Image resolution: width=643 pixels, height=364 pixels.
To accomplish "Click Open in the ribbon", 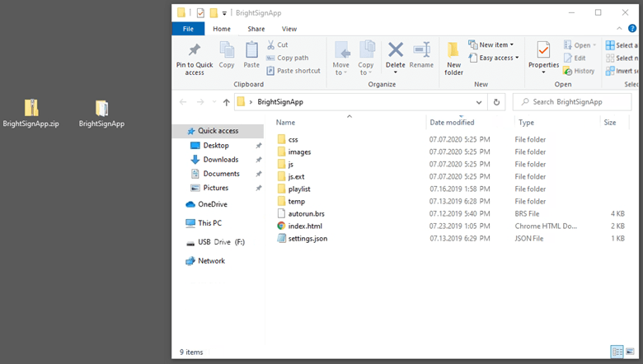I will [580, 45].
